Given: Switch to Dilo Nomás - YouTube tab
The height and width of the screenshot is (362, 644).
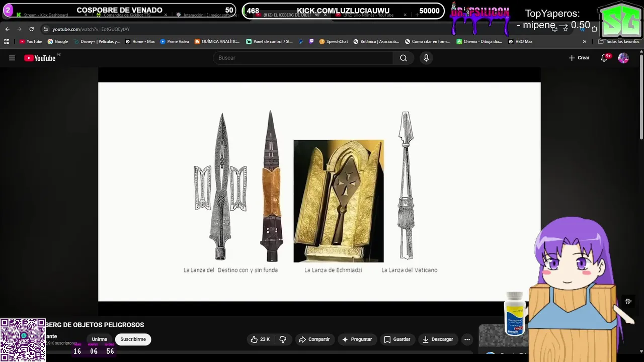Looking at the screenshot, I should pos(368,15).
